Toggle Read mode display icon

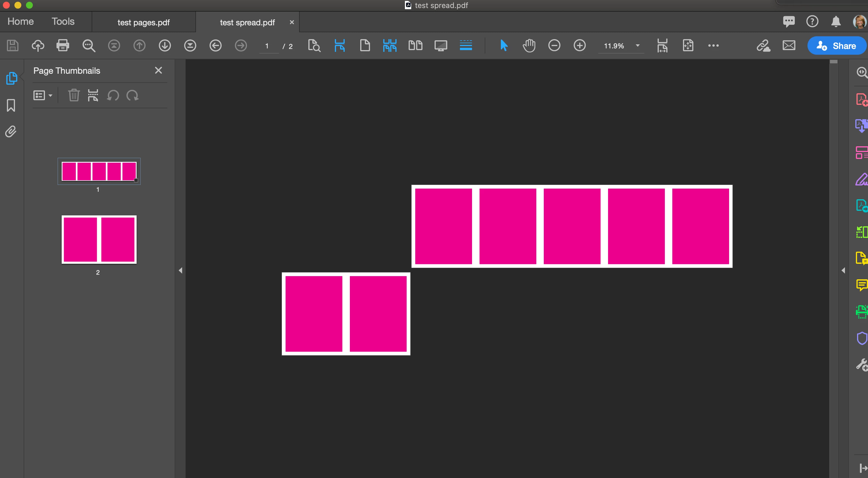pos(441,45)
